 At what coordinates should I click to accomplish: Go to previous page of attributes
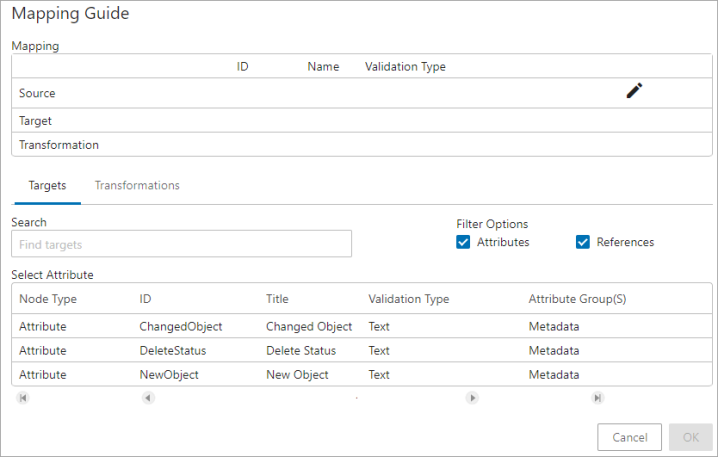coord(148,397)
